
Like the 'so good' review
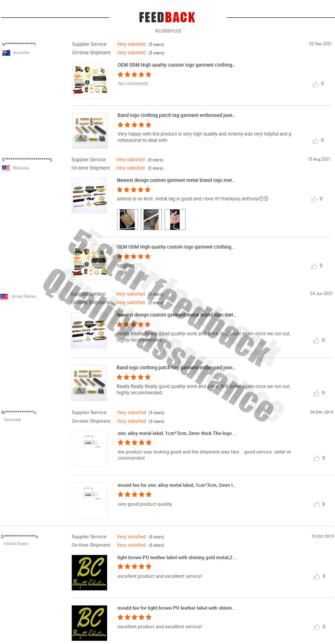pyautogui.click(x=314, y=266)
